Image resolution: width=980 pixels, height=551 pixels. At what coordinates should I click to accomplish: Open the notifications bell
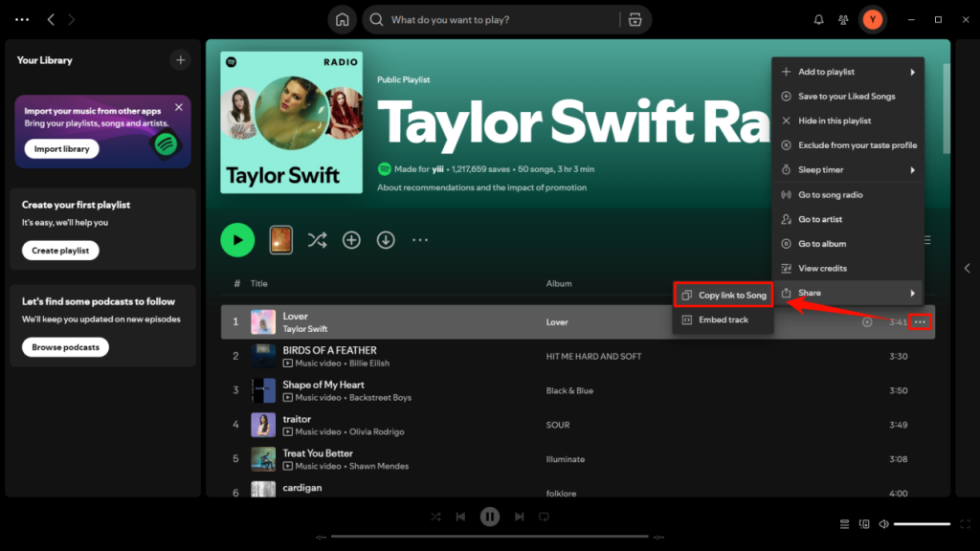click(x=819, y=20)
